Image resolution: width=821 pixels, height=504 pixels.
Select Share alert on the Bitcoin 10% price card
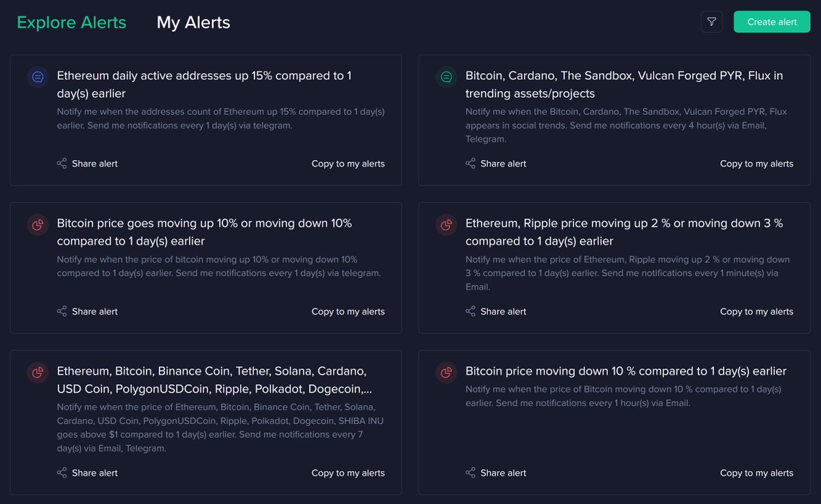[x=88, y=311]
